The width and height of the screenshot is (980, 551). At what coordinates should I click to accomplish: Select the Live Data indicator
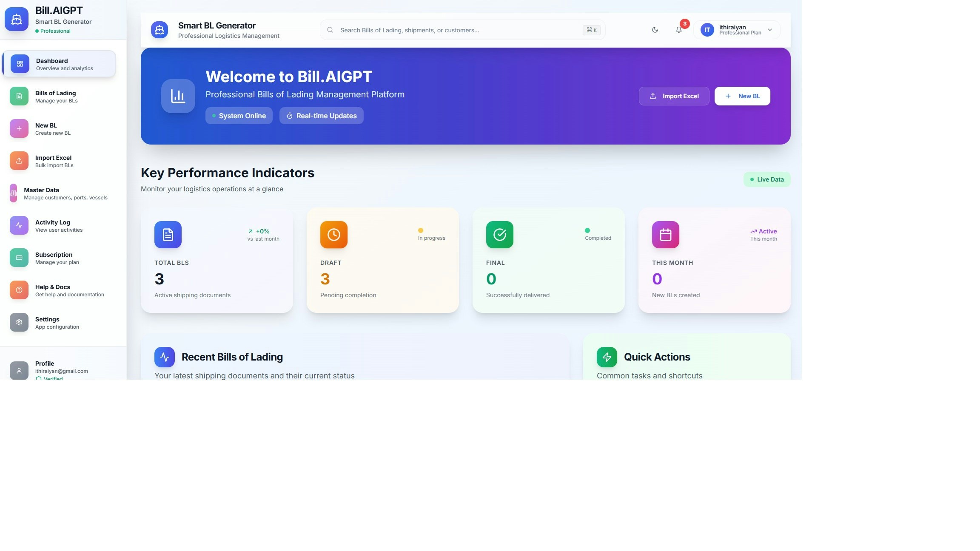[767, 179]
